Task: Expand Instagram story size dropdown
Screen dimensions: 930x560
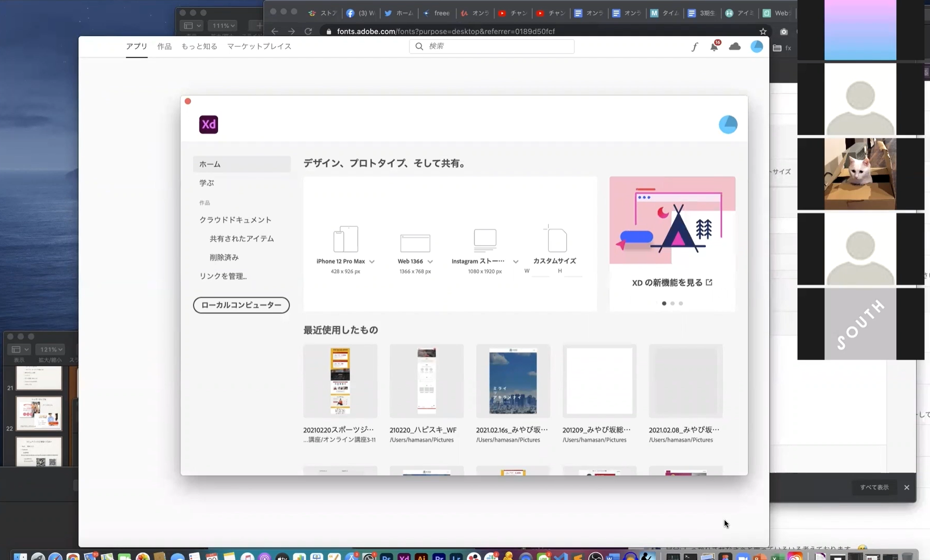Action: (x=515, y=261)
